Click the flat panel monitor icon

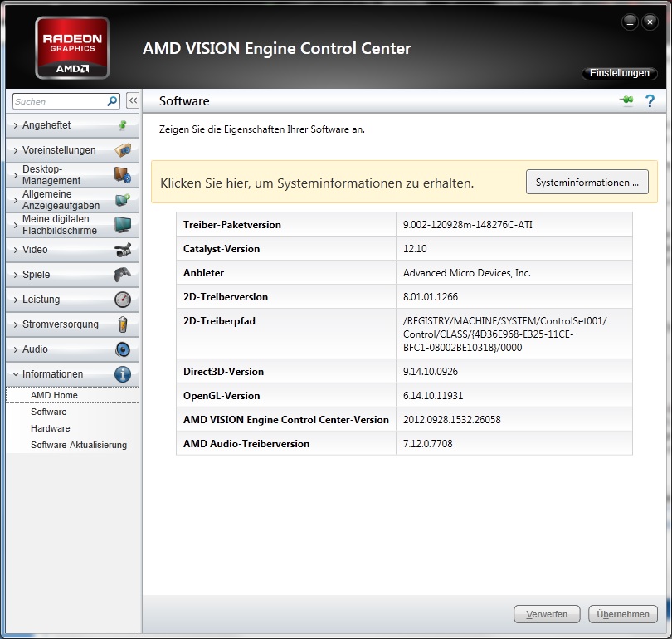pyautogui.click(x=123, y=225)
